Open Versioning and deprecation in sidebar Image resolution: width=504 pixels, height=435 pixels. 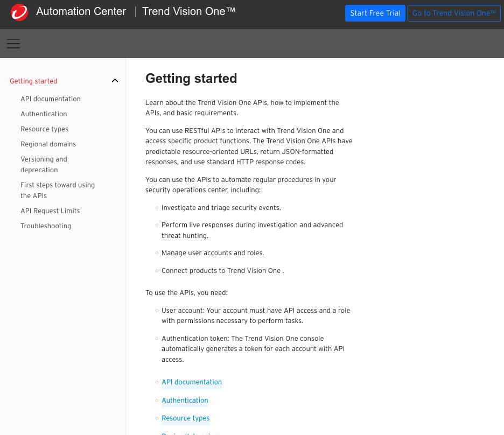tap(44, 165)
